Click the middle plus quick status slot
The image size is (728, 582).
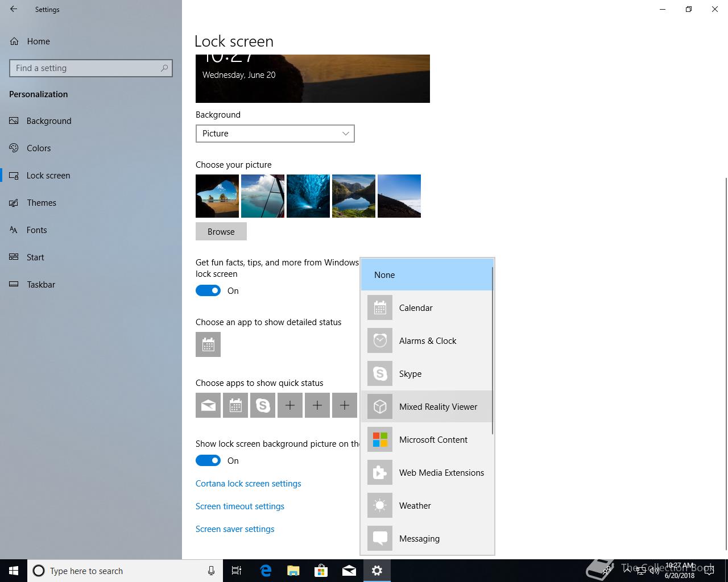point(317,405)
